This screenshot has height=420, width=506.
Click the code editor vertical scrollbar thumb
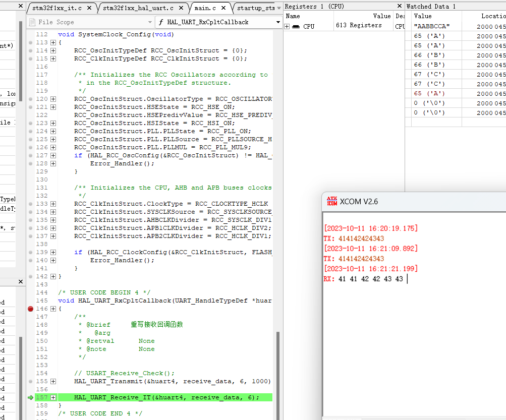[x=278, y=376]
